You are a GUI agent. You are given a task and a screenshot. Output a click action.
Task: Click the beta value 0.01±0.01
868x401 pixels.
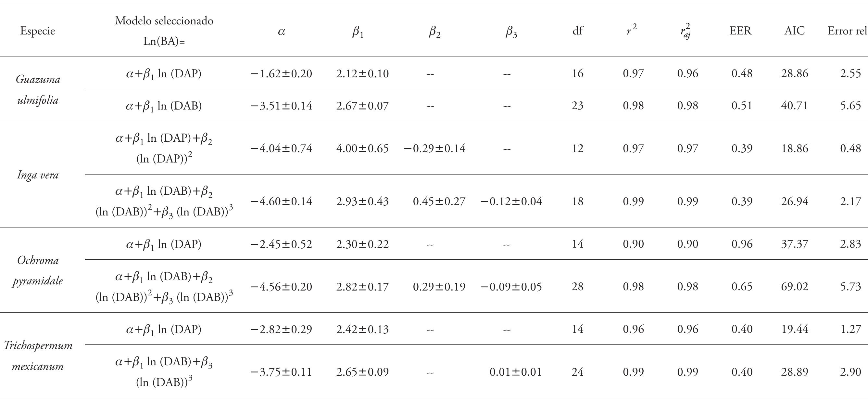(516, 372)
